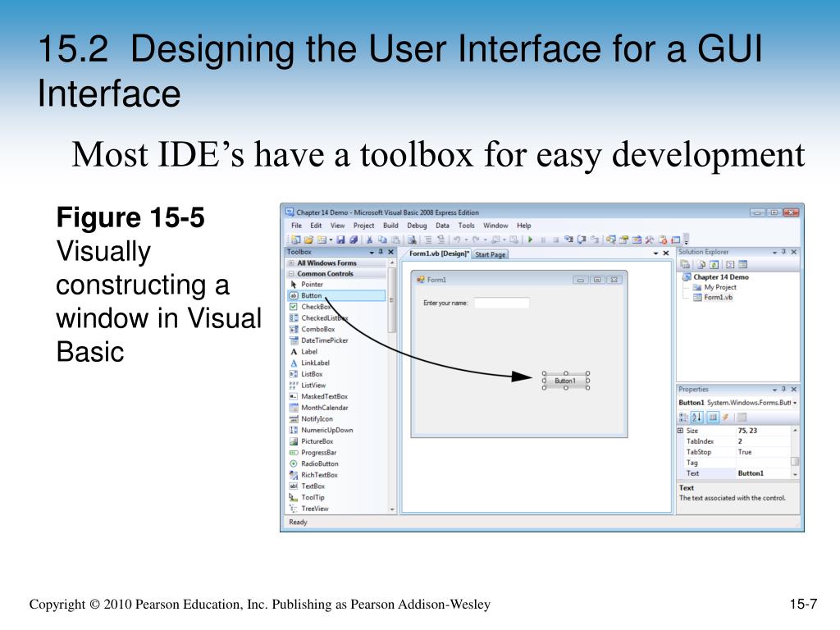Screen dimensions: 840x630
Task: Select the MonthCalendar control in Toolbox
Action: [x=336, y=409]
